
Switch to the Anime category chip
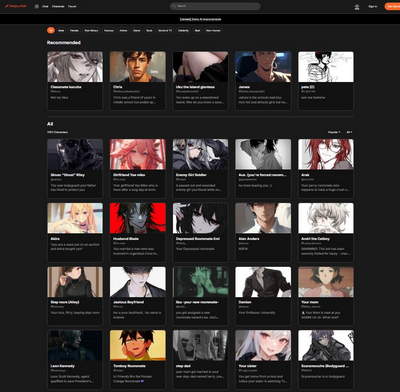click(x=123, y=30)
